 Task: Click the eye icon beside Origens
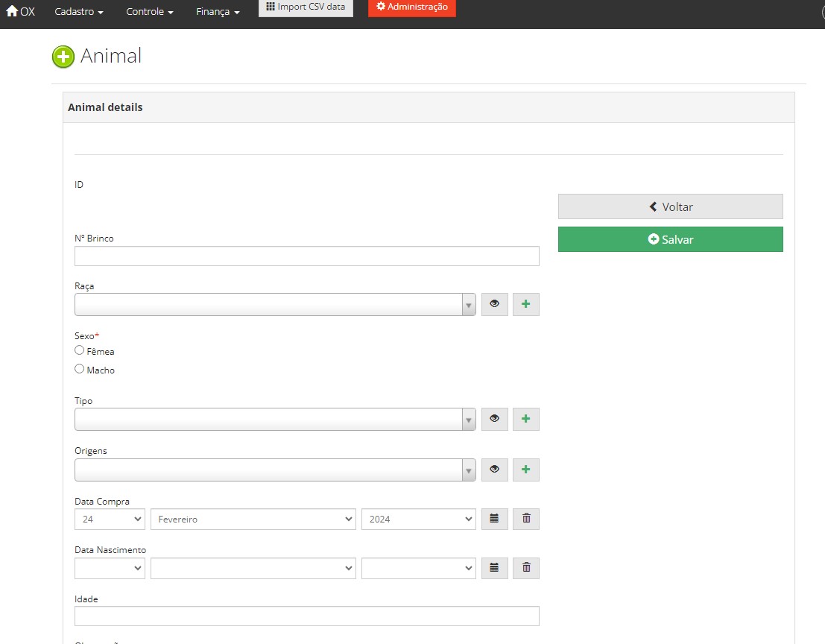(x=494, y=470)
